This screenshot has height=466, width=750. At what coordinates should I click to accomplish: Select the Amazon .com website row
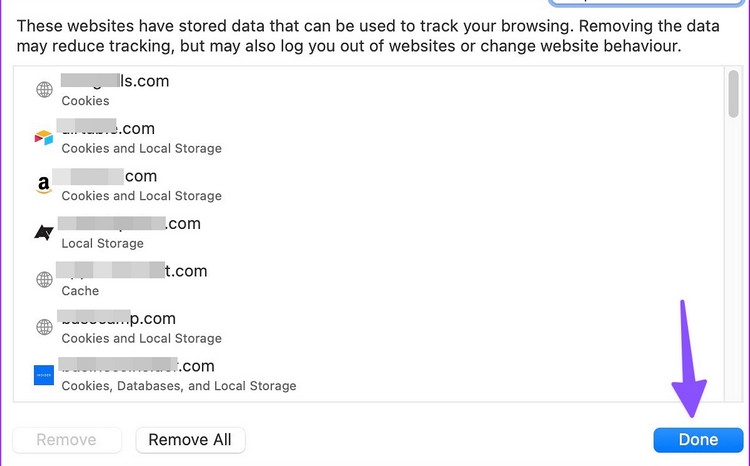pos(300,185)
